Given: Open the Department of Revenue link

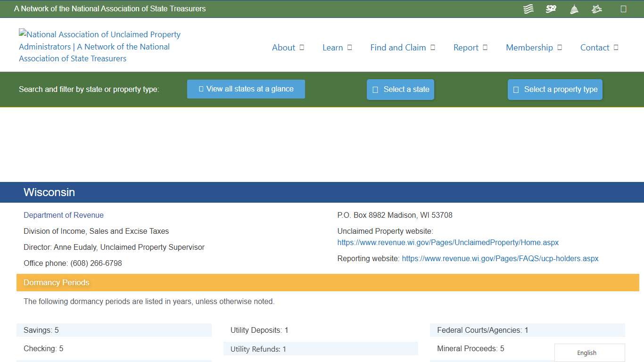Looking at the screenshot, I should click(63, 215).
